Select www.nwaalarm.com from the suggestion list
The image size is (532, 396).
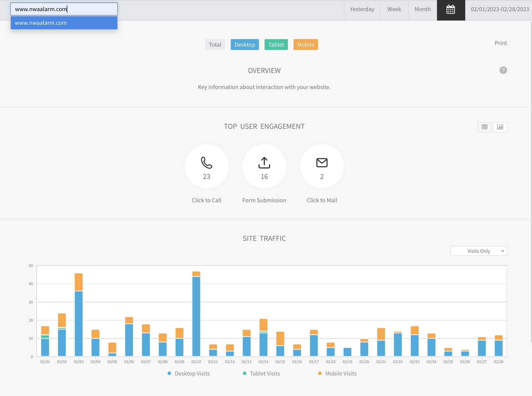pos(64,23)
